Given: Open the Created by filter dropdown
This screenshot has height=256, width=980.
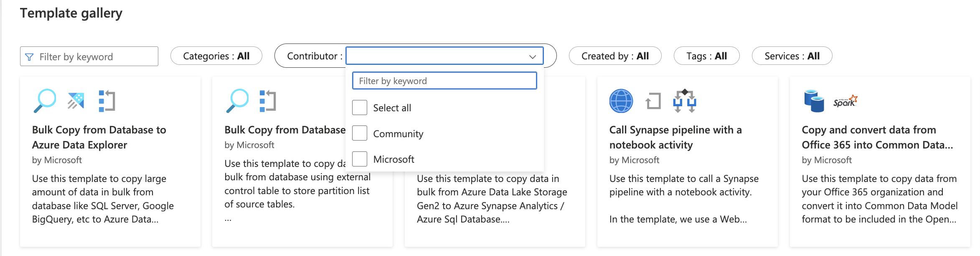Looking at the screenshot, I should [x=614, y=56].
